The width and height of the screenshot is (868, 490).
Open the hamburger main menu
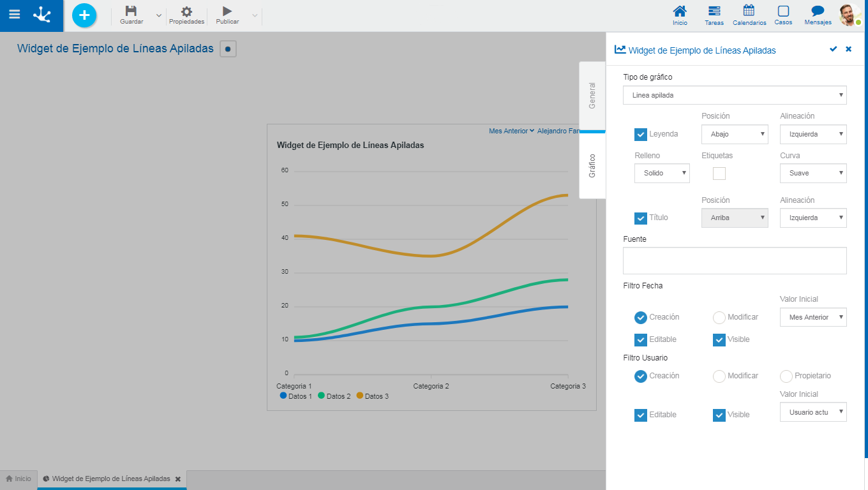(x=14, y=14)
